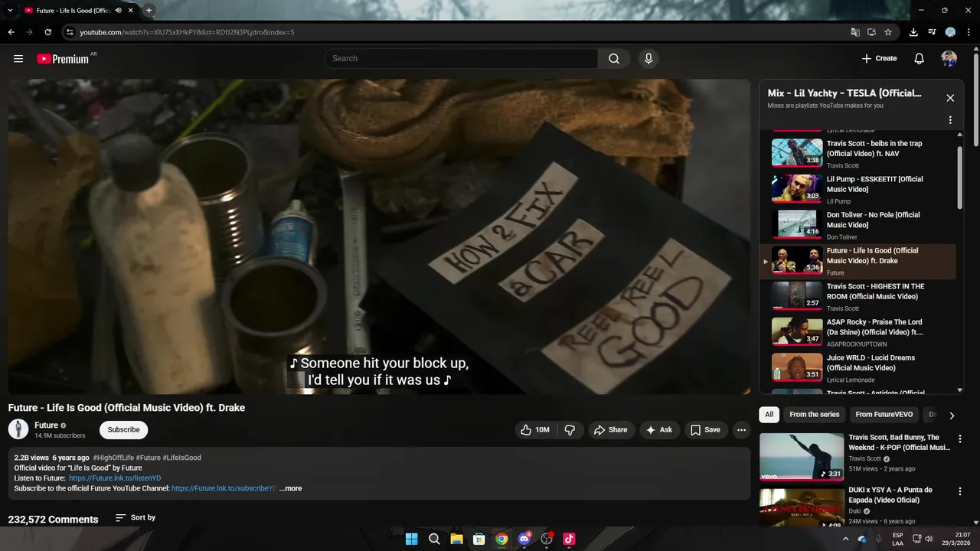
Task: Open the notifications bell
Action: 919,58
